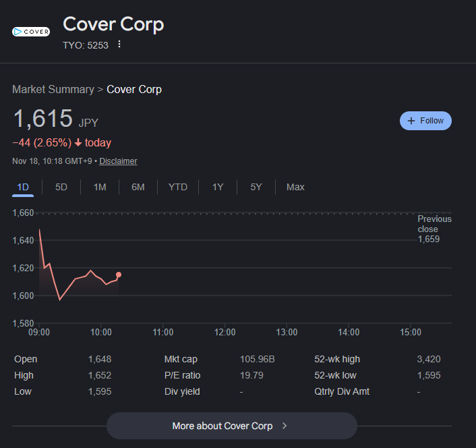Follow Cover Corp stock
This screenshot has width=476, height=448.
(425, 121)
